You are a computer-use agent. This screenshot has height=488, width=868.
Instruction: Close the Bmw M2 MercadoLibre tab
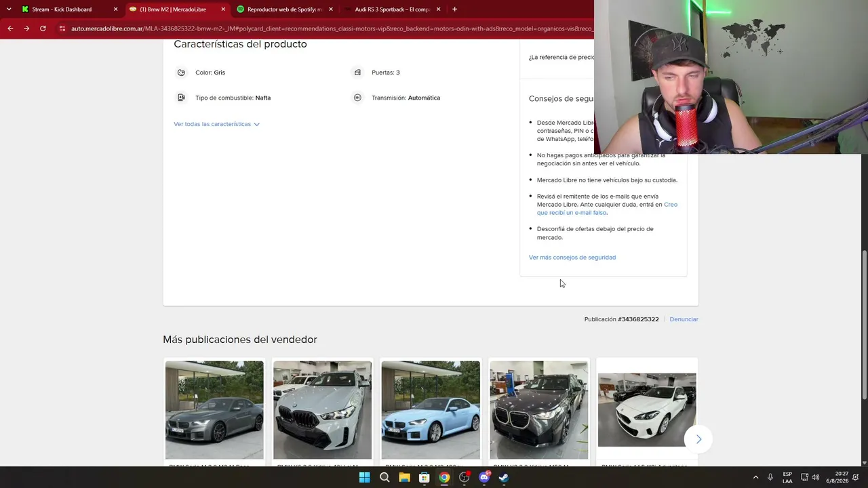223,9
